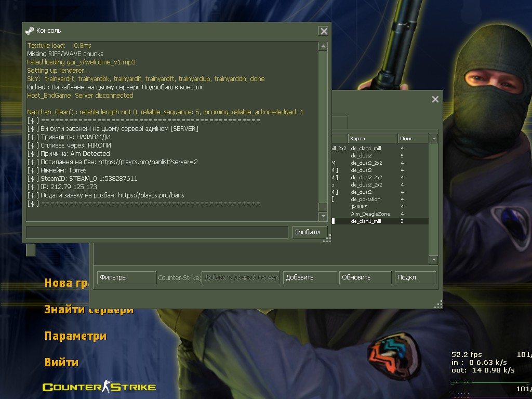Click the Подкл. connect button

click(x=415, y=277)
